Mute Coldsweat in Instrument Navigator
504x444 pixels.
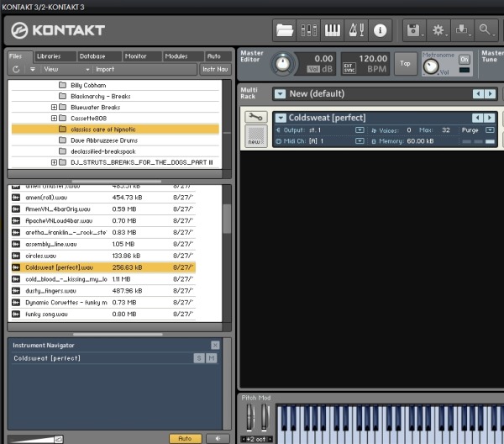tap(211, 358)
